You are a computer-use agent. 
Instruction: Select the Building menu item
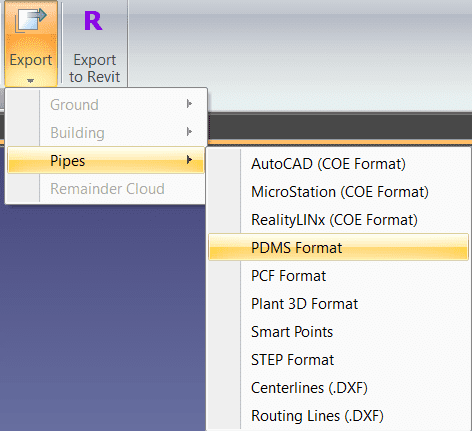[x=106, y=132]
